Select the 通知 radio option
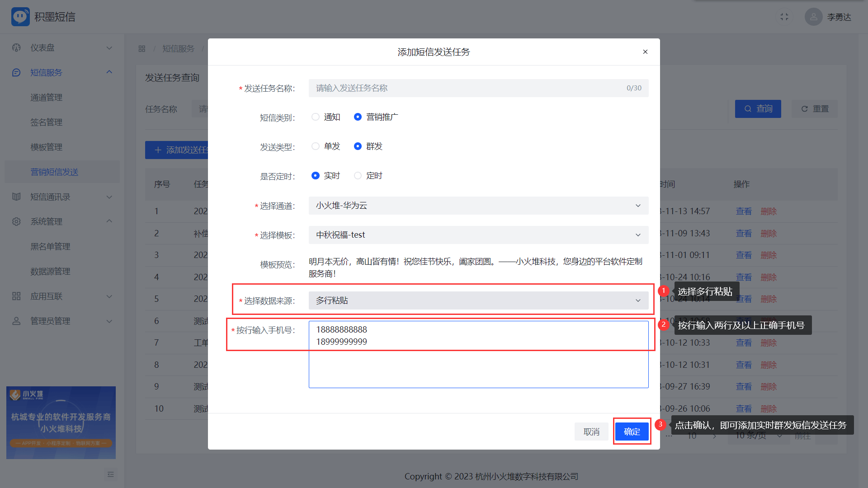This screenshot has width=868, height=488. click(316, 117)
